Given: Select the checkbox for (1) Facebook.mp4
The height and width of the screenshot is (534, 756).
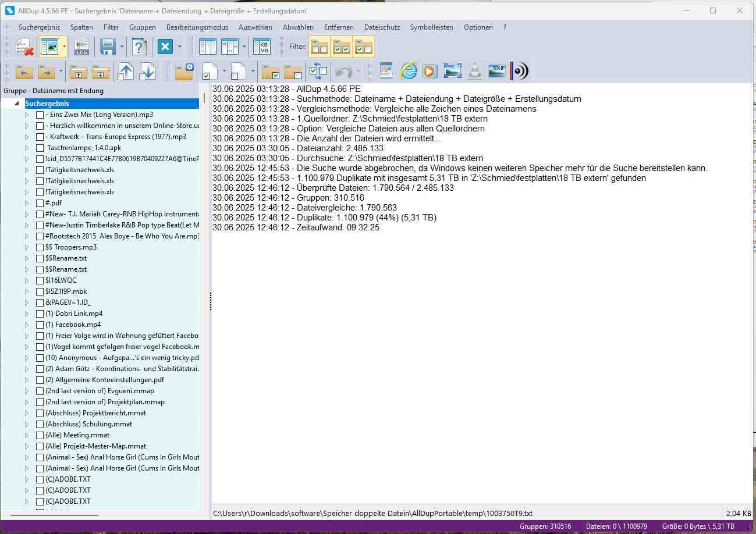Looking at the screenshot, I should click(40, 325).
